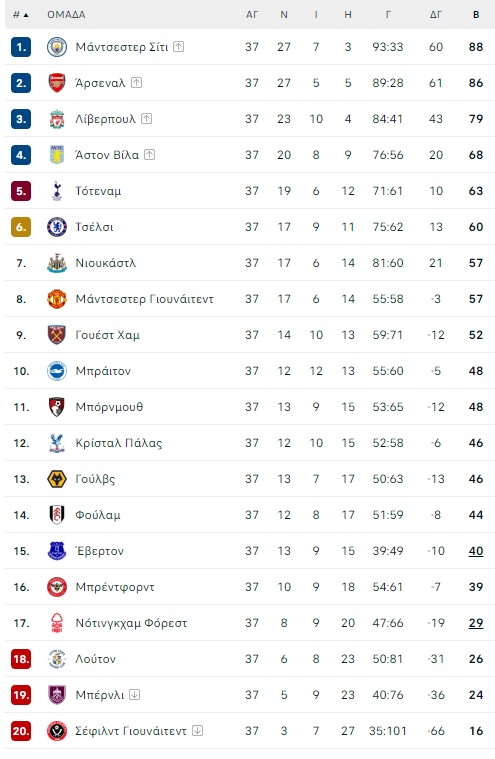
Task: Open the Μάντσεστερ Γιουνάιτεντ team link
Action: tap(144, 299)
